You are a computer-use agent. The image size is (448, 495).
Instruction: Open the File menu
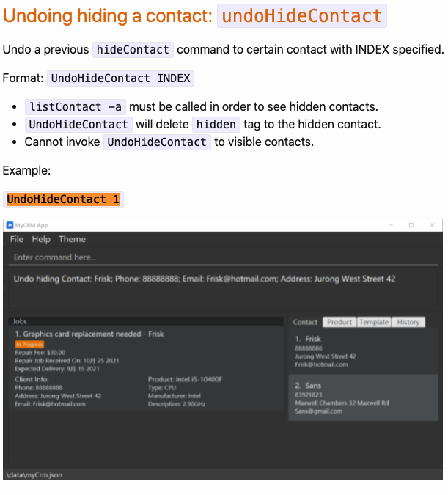[17, 239]
